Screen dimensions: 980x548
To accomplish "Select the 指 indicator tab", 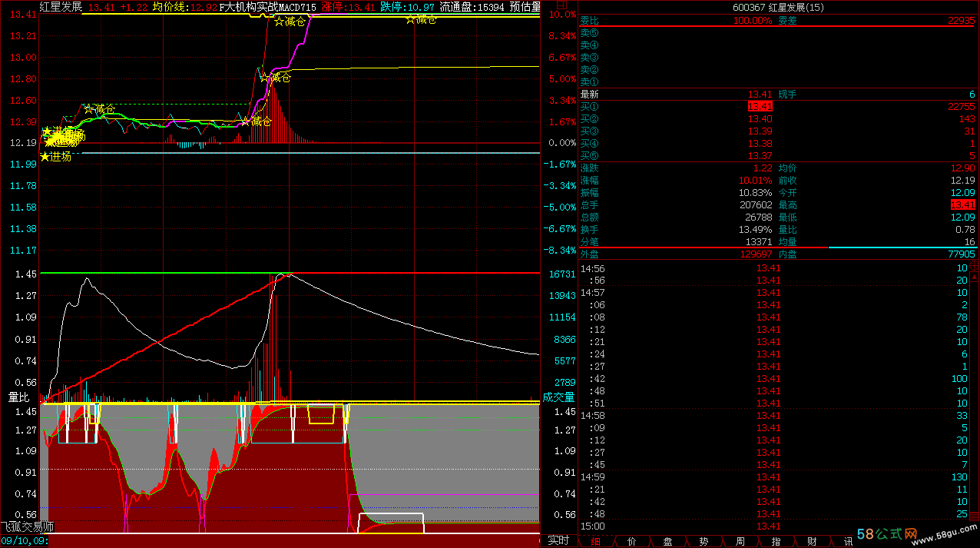I will [x=776, y=541].
